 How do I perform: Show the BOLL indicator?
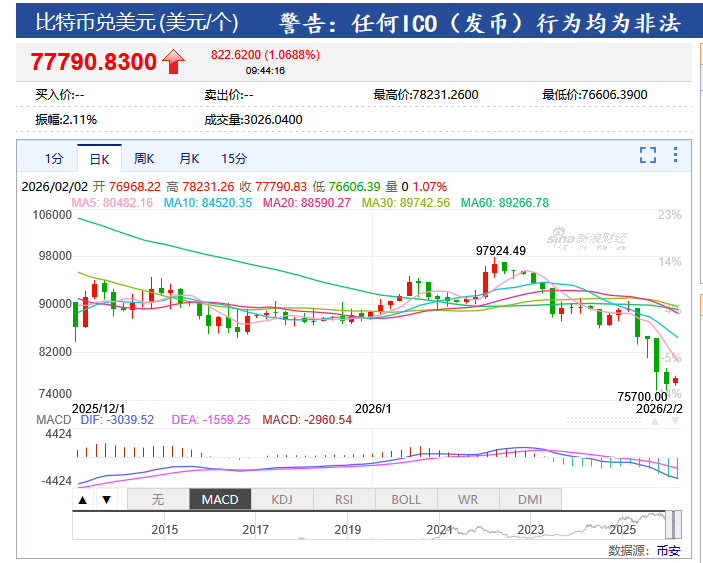406,499
